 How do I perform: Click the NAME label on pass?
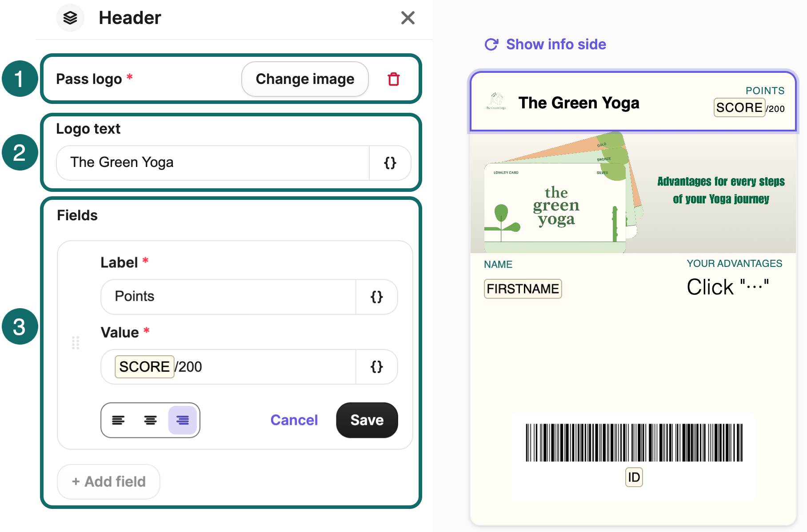tap(498, 265)
